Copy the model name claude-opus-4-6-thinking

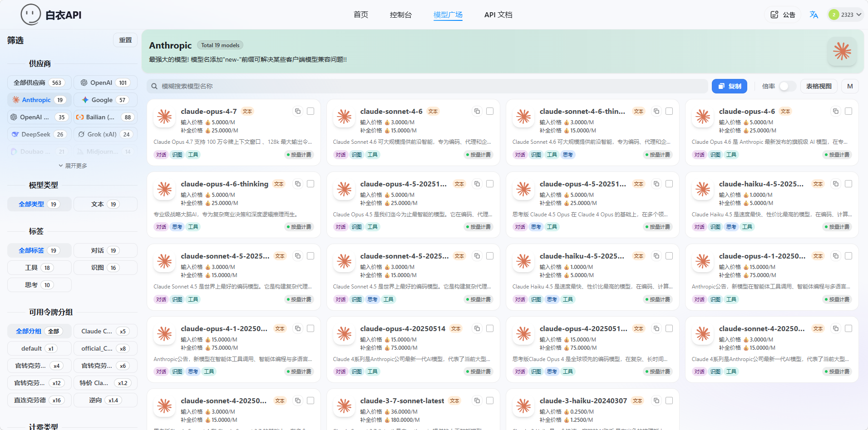click(x=298, y=184)
